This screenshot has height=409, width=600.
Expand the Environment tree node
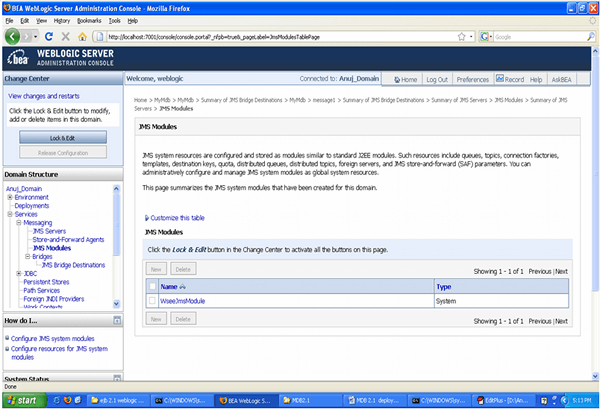click(x=9, y=197)
